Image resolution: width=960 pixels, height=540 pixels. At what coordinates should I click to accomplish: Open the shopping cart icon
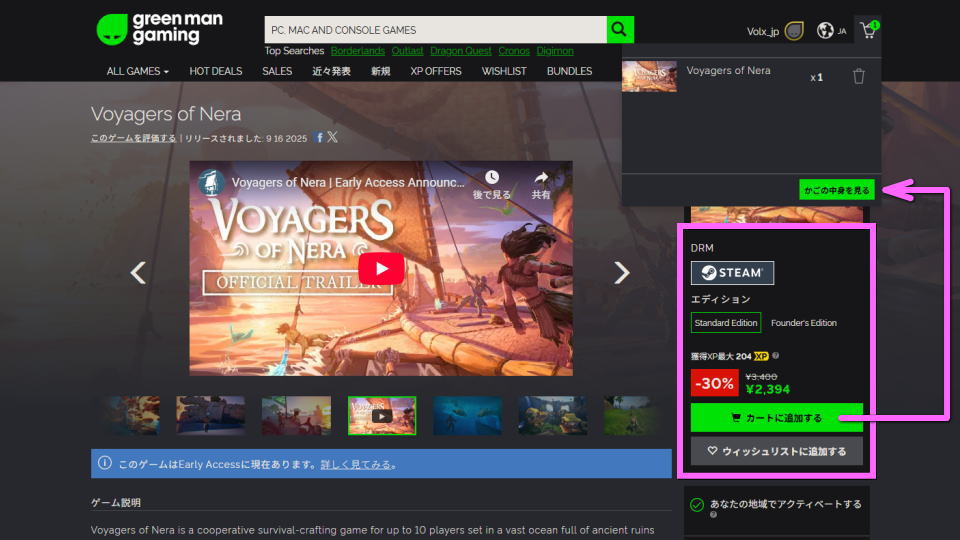[x=868, y=30]
